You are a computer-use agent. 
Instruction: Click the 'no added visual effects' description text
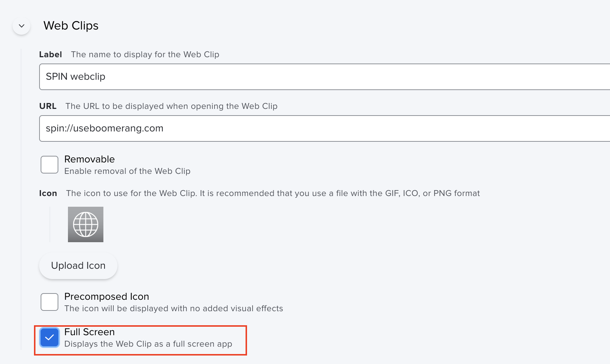[x=174, y=309]
